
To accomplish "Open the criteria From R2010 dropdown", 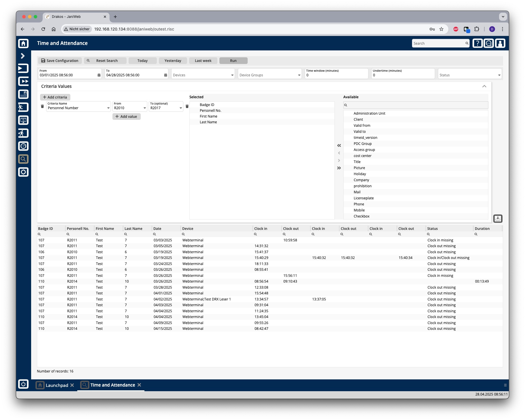I will (130, 106).
